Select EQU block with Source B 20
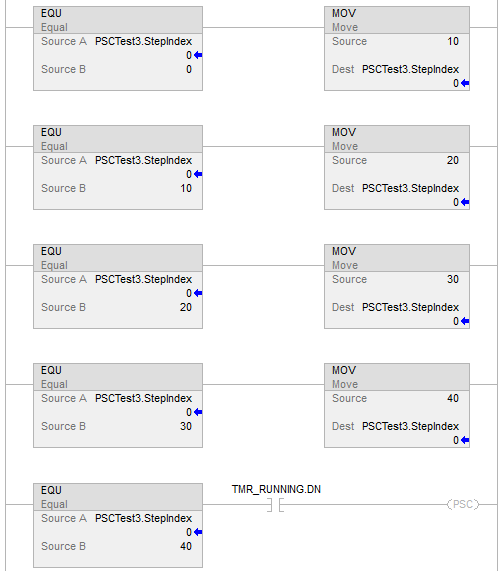The width and height of the screenshot is (501, 571). point(118,287)
